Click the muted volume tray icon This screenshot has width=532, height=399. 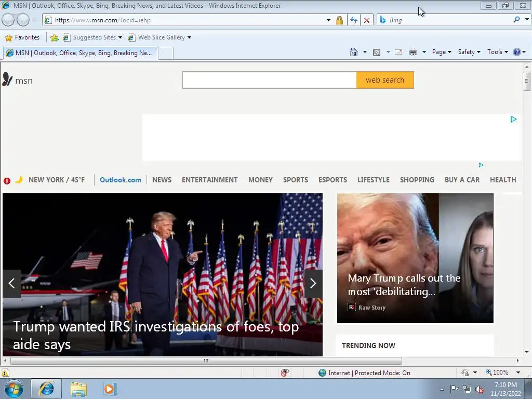coord(480,390)
